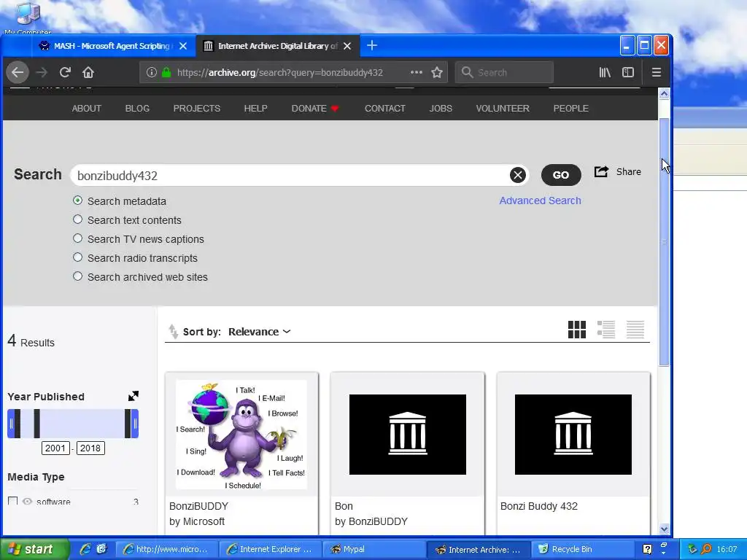Click the orange magnifier tray icon
Viewport: 747px width, 560px height.
[706, 549]
